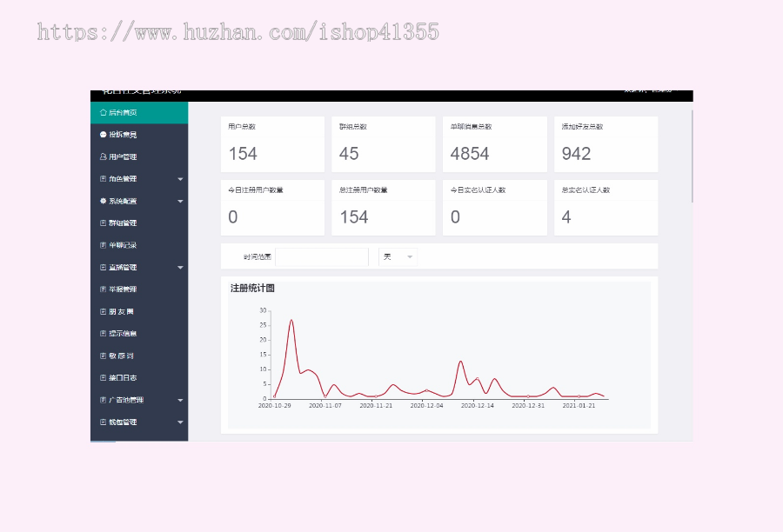Open 单聊记录 sidebar icon
Image resolution: width=783 pixels, height=532 pixels.
103,245
